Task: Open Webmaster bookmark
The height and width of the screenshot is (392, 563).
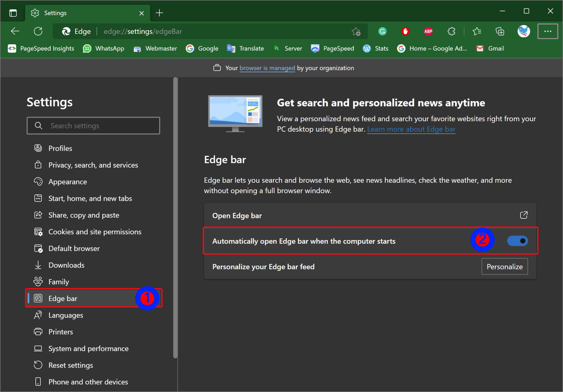Action: click(x=155, y=48)
